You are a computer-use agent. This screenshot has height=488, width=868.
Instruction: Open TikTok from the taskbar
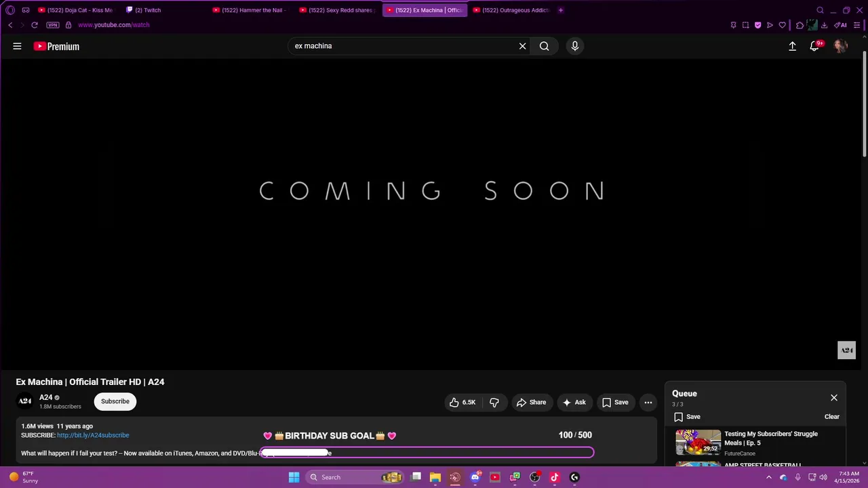[554, 477]
